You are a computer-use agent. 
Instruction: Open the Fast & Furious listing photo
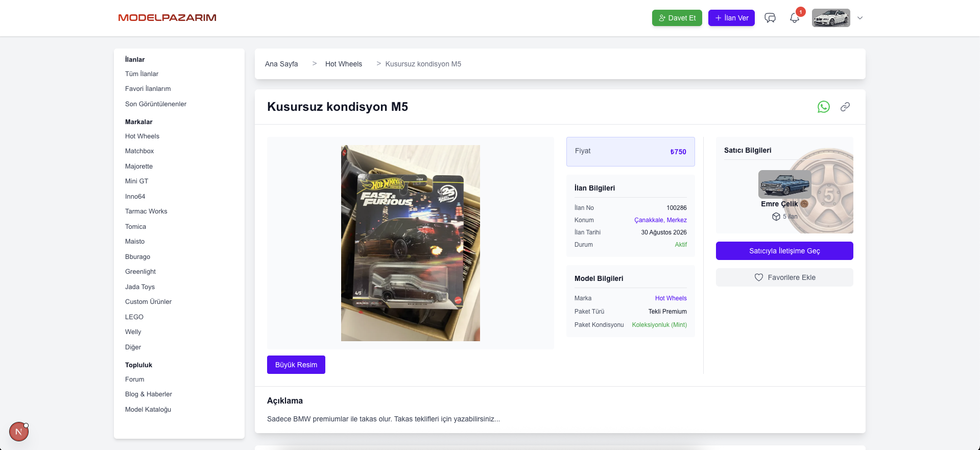click(x=411, y=243)
